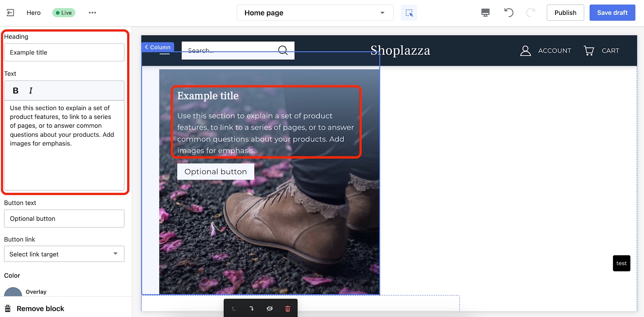Switch the desktop device preview icon
The width and height of the screenshot is (644, 317).
[485, 12]
